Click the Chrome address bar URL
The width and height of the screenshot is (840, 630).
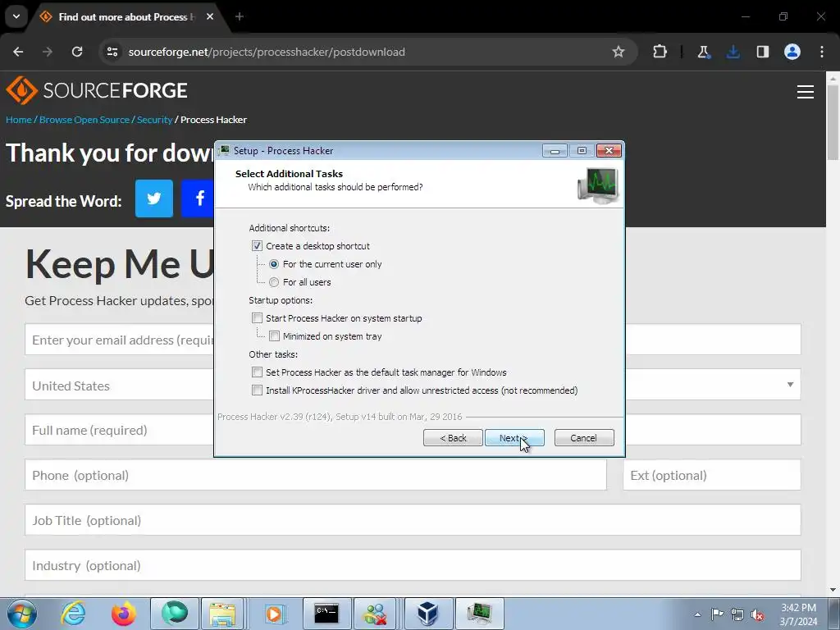[267, 52]
